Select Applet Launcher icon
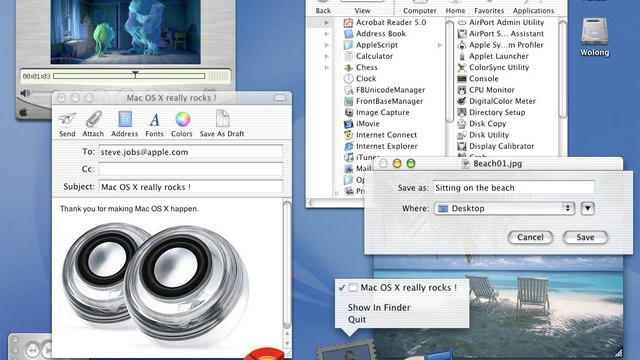Image resolution: width=640 pixels, height=360 pixels. coord(462,56)
